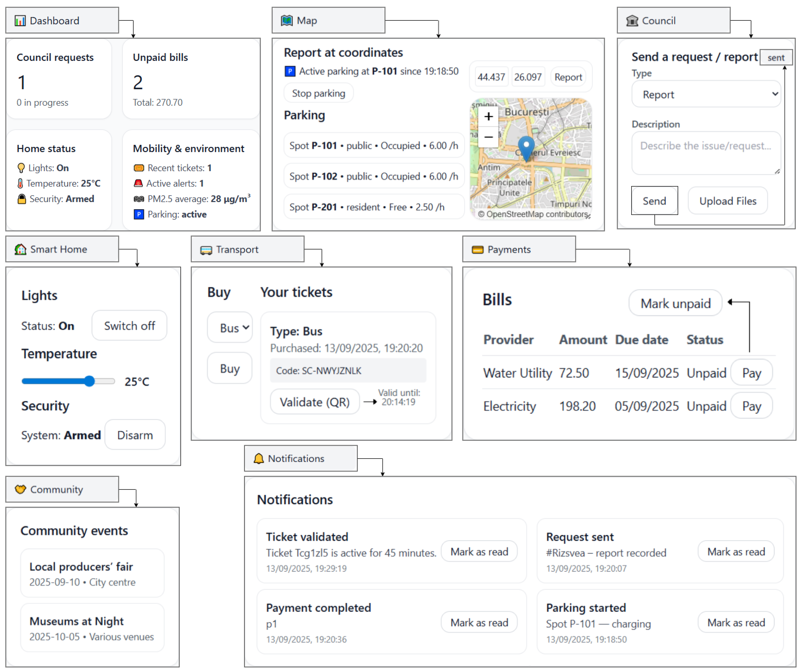Click the Council building icon
This screenshot has width=802, height=672.
pyautogui.click(x=632, y=21)
